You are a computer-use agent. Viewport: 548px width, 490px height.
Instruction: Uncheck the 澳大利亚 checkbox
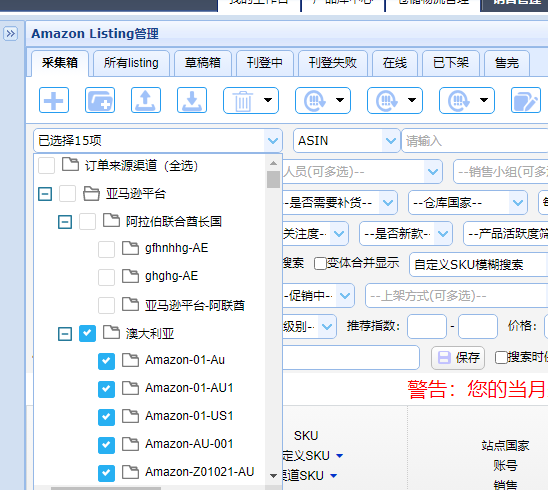pos(87,333)
